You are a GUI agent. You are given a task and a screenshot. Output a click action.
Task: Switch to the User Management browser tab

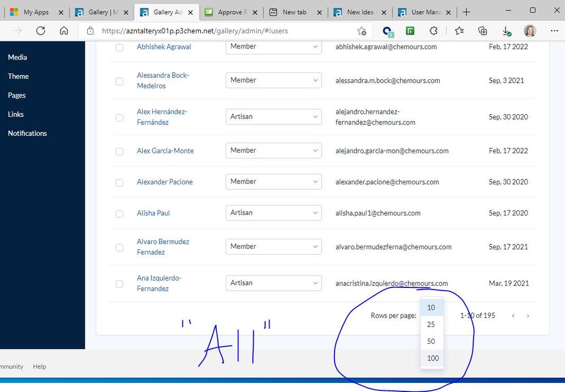click(x=423, y=12)
